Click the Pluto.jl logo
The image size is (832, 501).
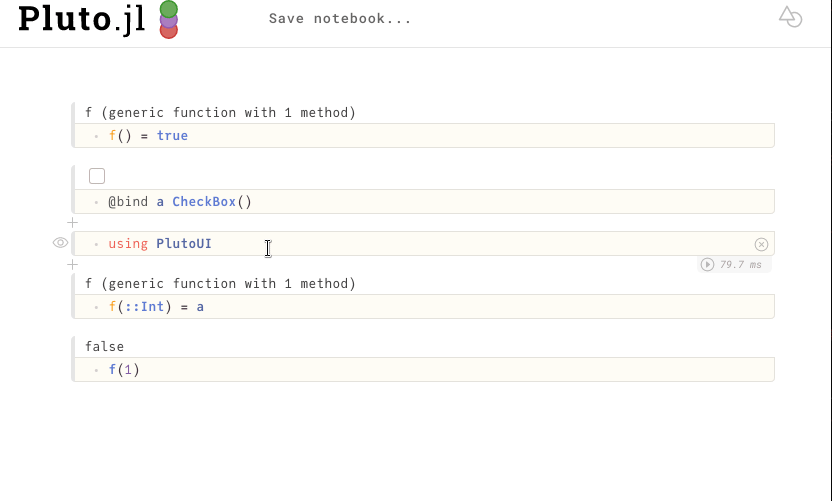coord(98,20)
